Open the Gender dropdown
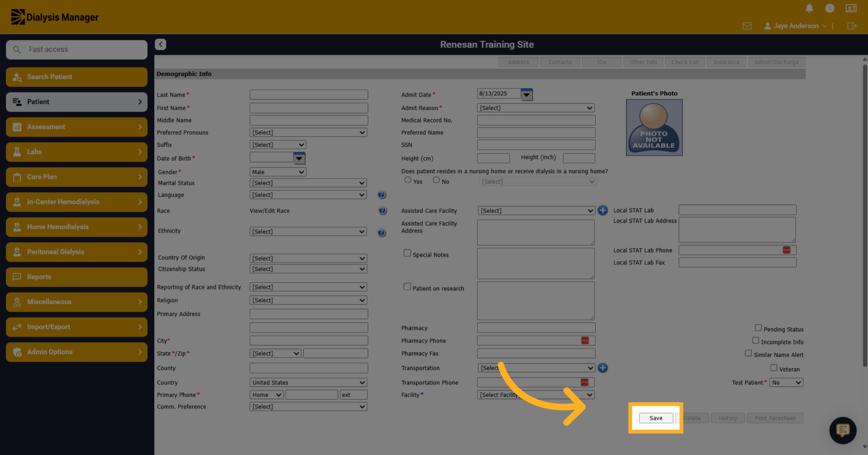This screenshot has width=868, height=455. tap(278, 172)
